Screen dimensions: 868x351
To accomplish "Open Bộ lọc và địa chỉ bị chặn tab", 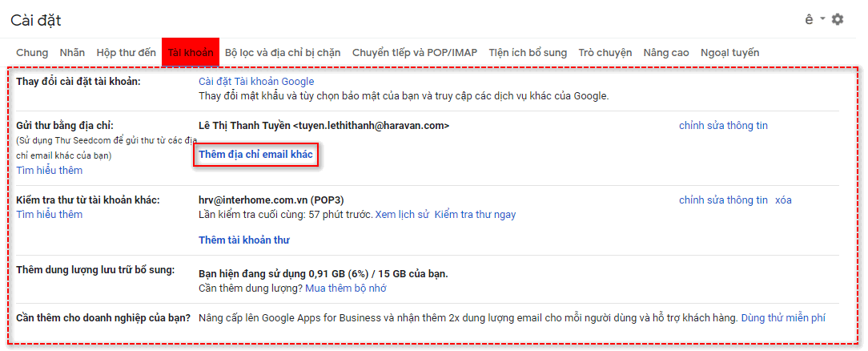I will click(x=283, y=53).
